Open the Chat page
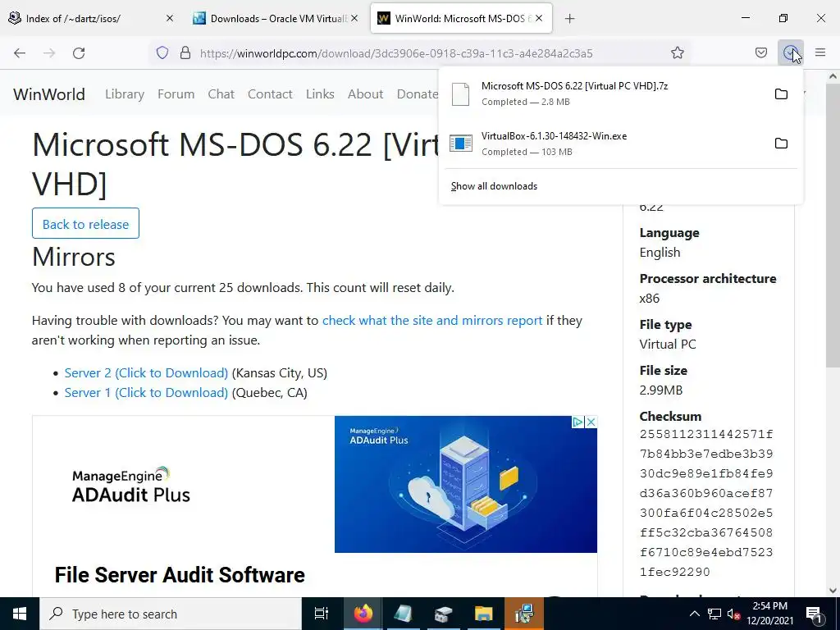Image resolution: width=840 pixels, height=630 pixels. pos(221,94)
